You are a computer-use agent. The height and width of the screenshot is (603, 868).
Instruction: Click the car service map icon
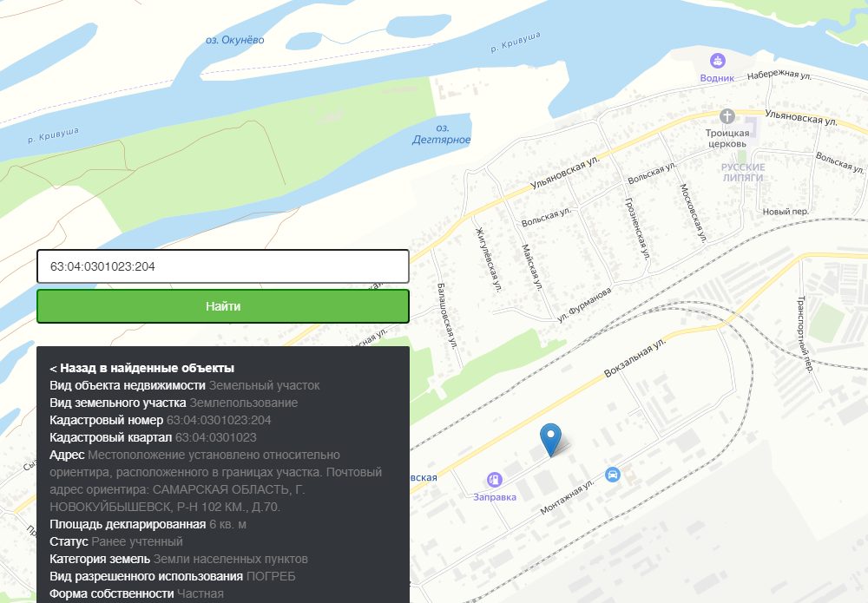(x=612, y=475)
